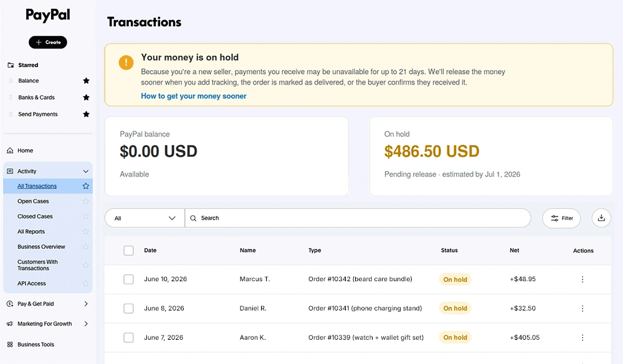Click the drag handle beside Banks & Cards
The image size is (623, 364).
click(11, 97)
